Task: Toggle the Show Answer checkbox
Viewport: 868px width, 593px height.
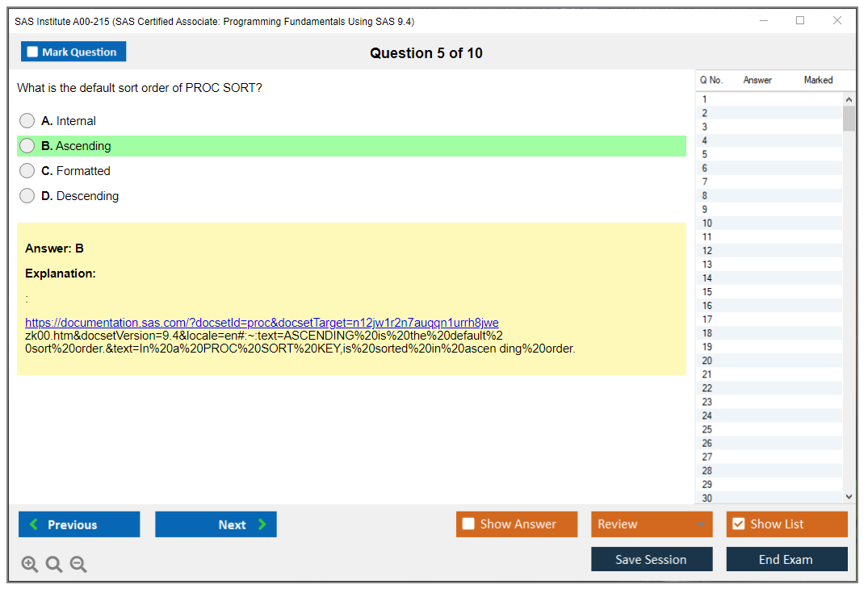Action: click(468, 524)
